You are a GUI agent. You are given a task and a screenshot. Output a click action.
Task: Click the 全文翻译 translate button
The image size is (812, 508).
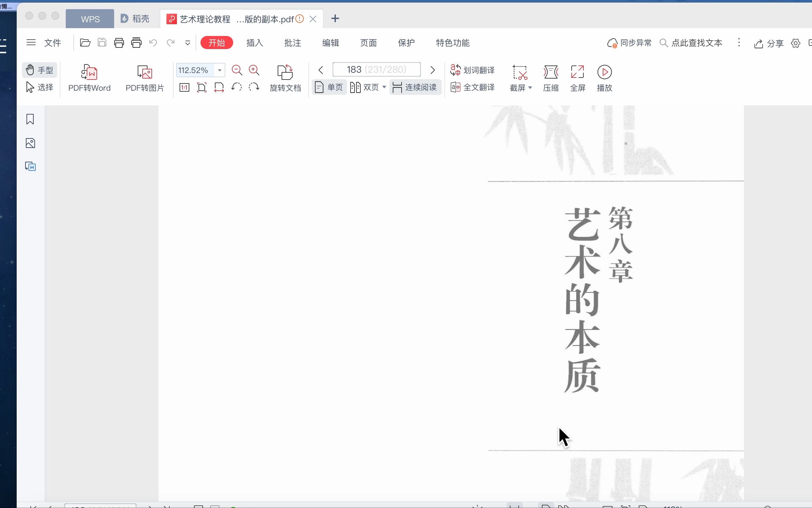472,87
